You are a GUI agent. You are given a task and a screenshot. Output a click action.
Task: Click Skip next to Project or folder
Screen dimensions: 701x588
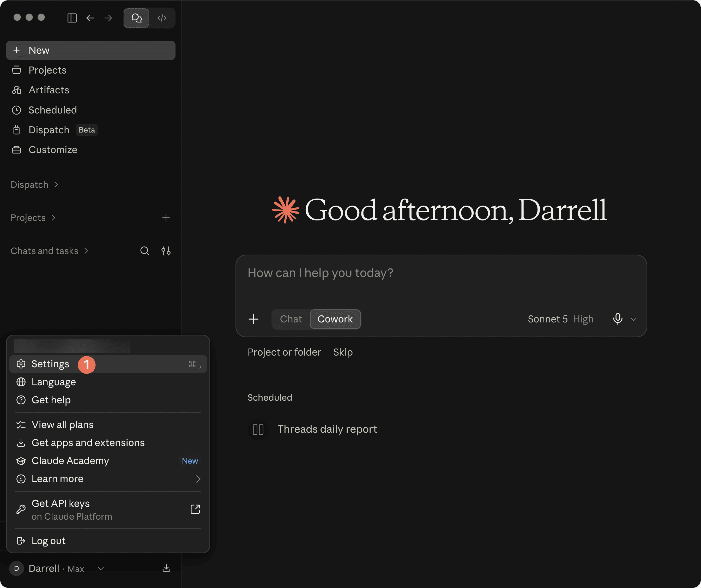point(343,352)
